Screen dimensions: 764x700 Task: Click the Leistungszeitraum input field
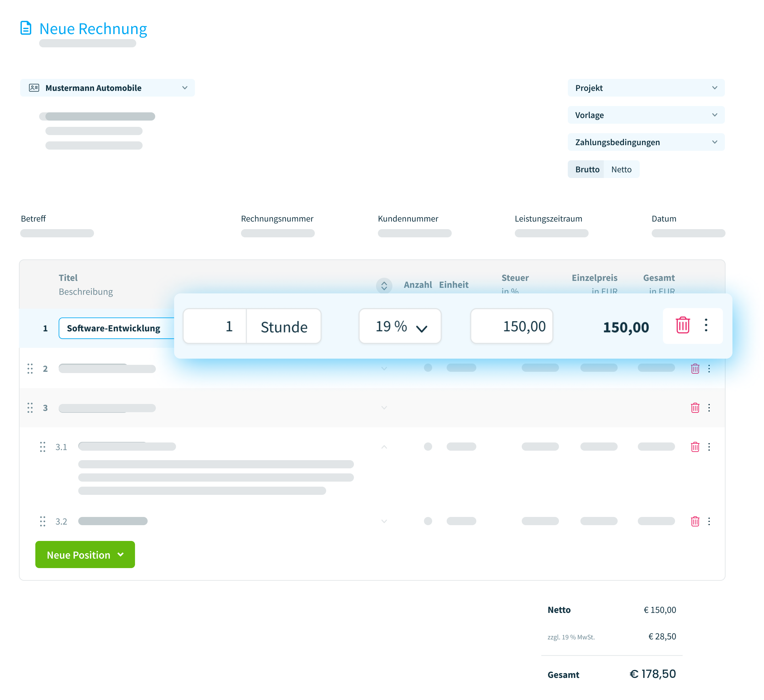pos(551,233)
